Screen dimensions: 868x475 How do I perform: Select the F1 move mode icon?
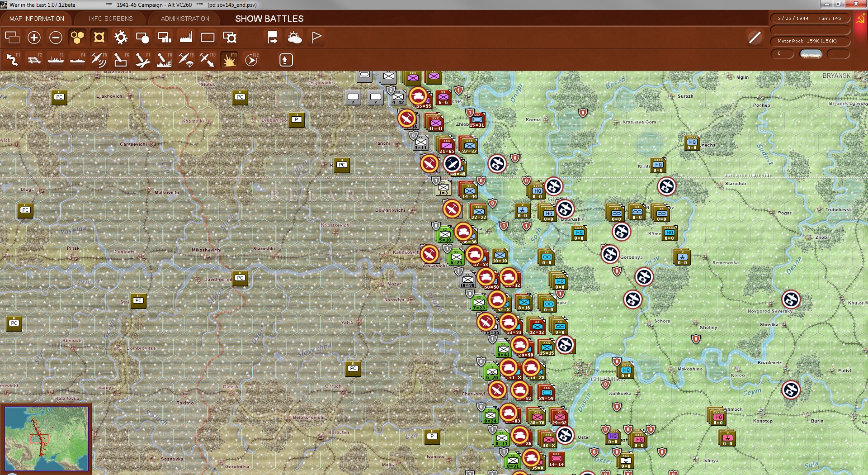(x=12, y=60)
